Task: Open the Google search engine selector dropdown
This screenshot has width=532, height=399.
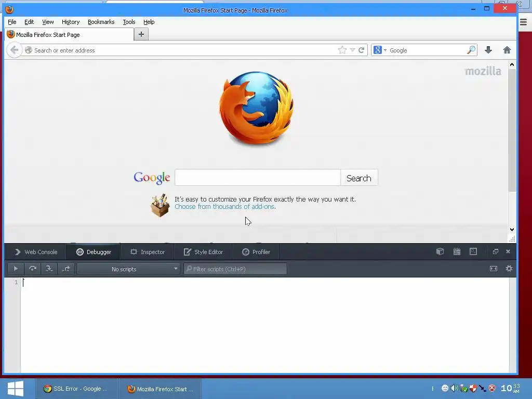Action: tap(380, 50)
